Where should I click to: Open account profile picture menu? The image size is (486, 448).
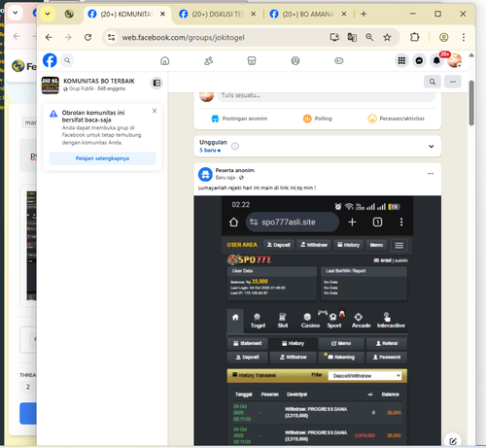(x=454, y=60)
